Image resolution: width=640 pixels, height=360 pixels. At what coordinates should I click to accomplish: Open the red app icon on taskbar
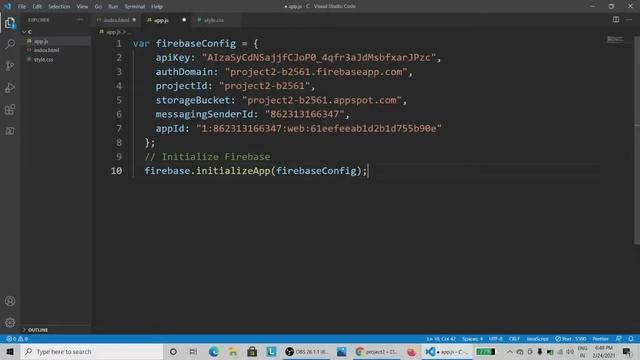[x=411, y=351]
